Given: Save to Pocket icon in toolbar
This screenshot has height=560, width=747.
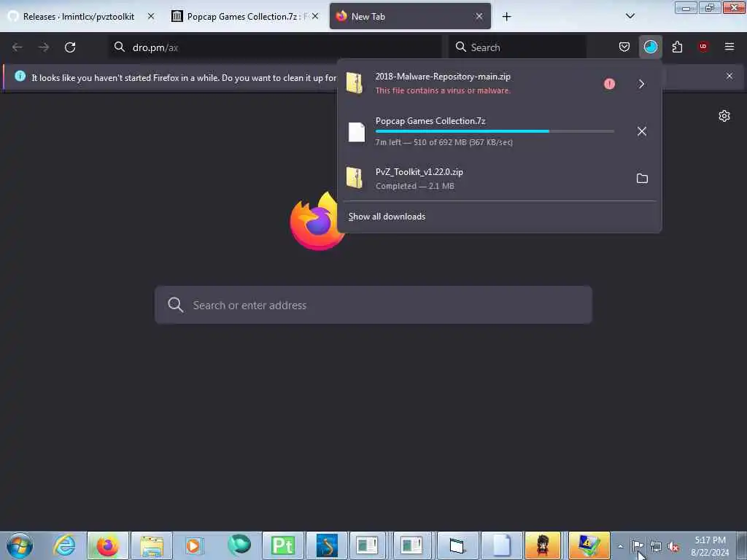Looking at the screenshot, I should pos(624,47).
